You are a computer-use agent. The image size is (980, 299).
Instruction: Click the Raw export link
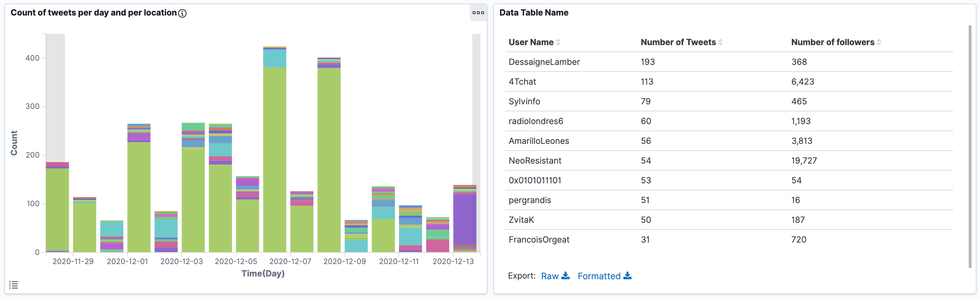click(x=549, y=276)
